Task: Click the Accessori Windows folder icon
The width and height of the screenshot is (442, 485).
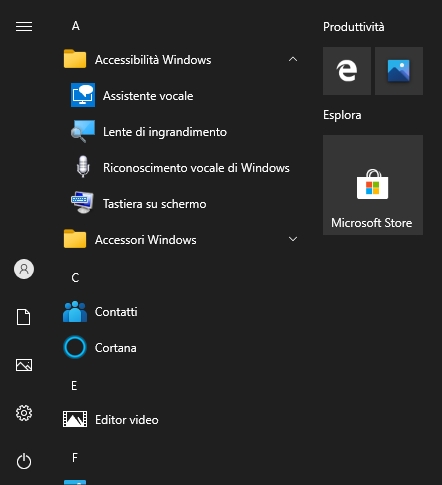Action: 75,239
